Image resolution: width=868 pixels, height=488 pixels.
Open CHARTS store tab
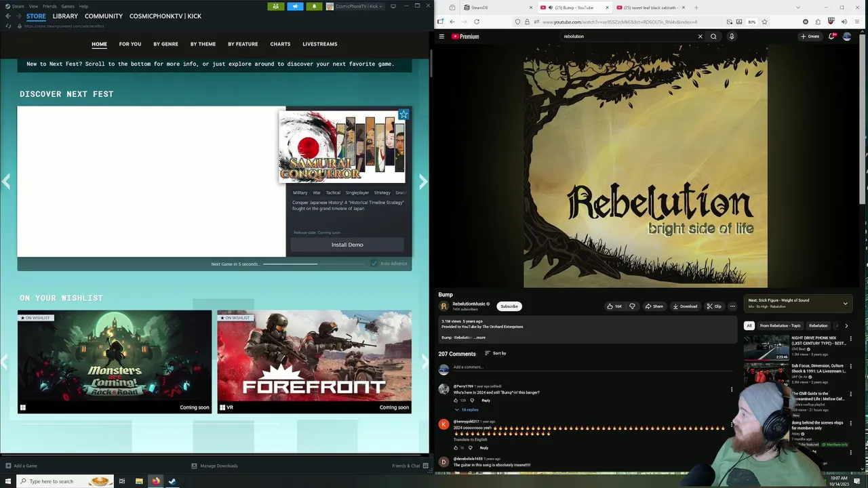[280, 44]
